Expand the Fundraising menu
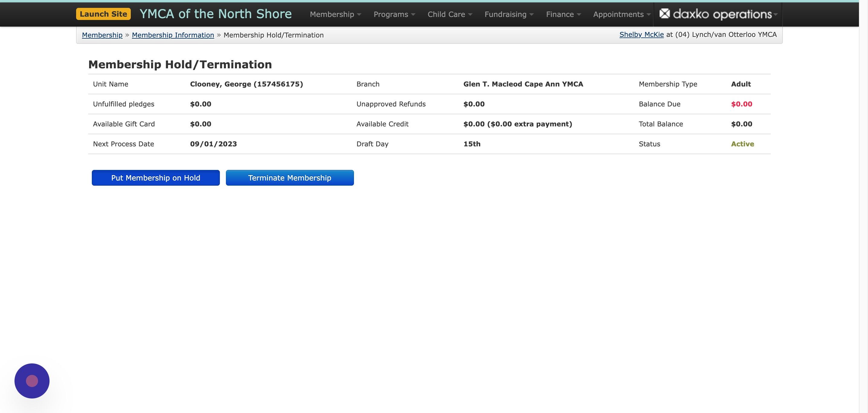Image resolution: width=868 pixels, height=413 pixels. click(x=509, y=14)
